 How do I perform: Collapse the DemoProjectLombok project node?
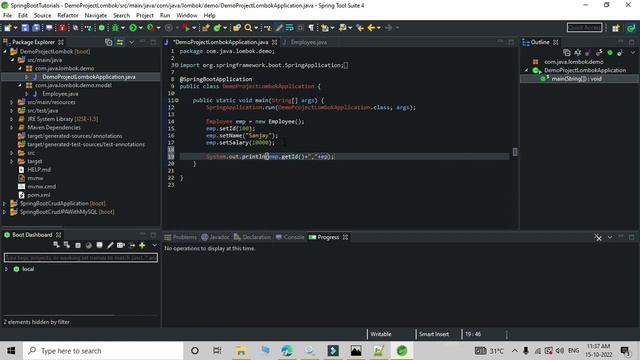5,51
